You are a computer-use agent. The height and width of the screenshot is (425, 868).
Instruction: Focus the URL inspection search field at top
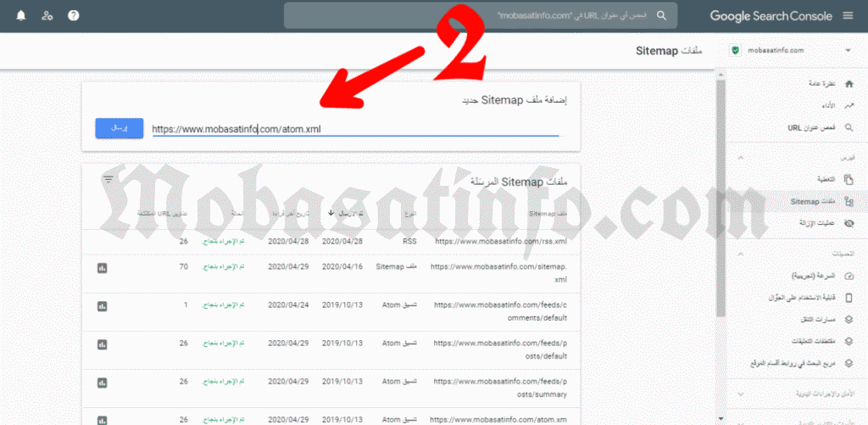481,15
